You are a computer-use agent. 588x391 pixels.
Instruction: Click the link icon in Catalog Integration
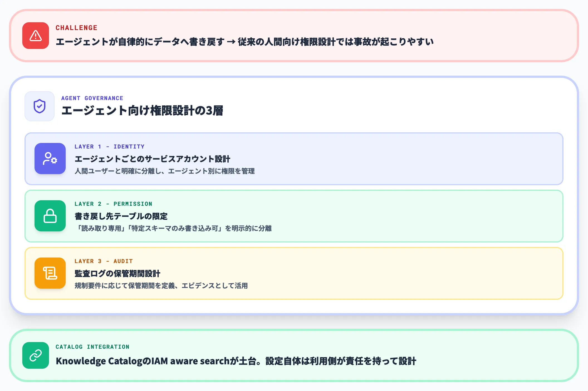tap(35, 355)
